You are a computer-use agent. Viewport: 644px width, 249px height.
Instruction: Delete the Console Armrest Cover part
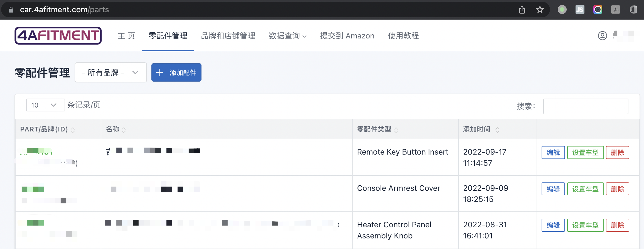tap(617, 189)
